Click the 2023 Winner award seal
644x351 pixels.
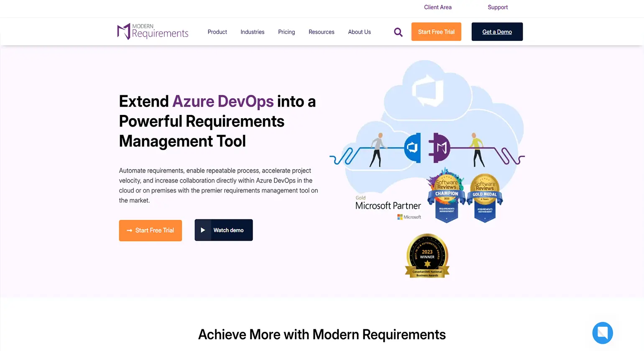tap(427, 255)
